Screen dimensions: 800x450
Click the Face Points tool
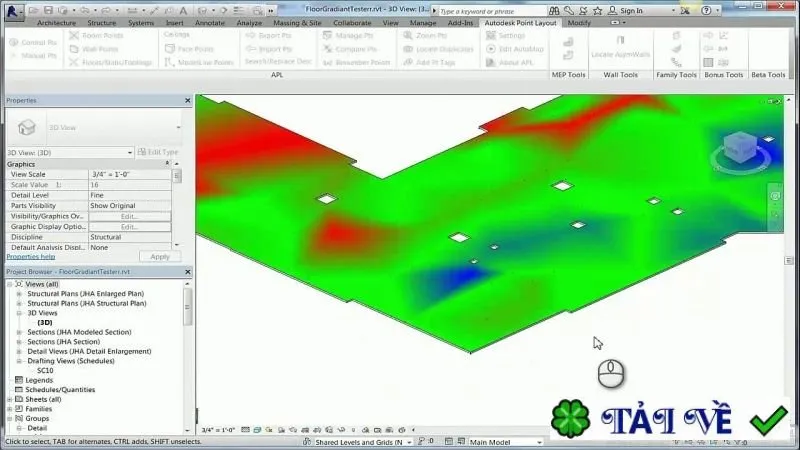point(189,48)
